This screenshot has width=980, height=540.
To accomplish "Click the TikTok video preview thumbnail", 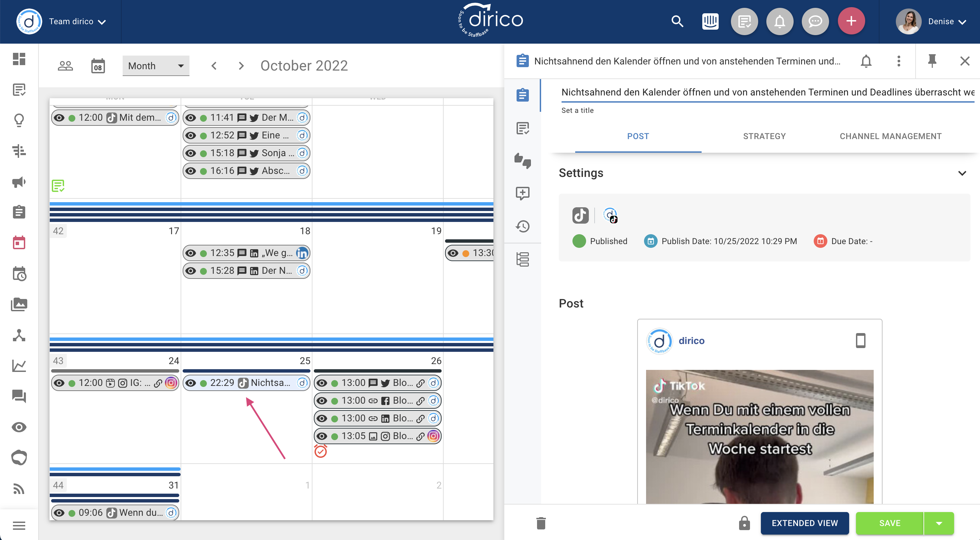I will 759,437.
